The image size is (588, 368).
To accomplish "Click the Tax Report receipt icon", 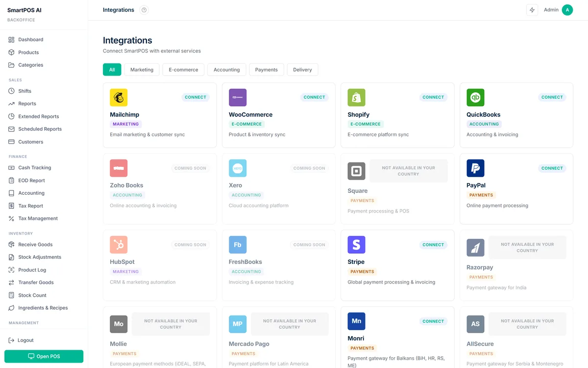I will point(11,206).
